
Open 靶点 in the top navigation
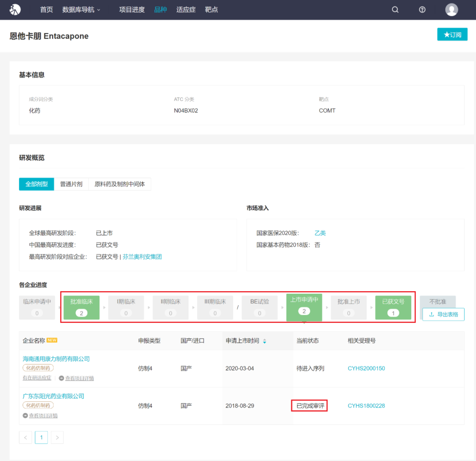[x=212, y=10]
